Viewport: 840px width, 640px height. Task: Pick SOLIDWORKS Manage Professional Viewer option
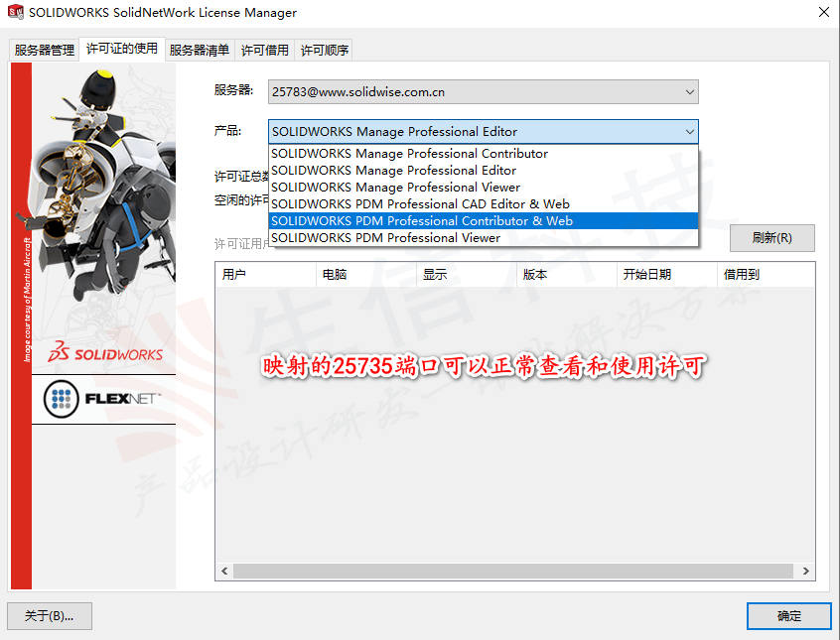(x=484, y=188)
